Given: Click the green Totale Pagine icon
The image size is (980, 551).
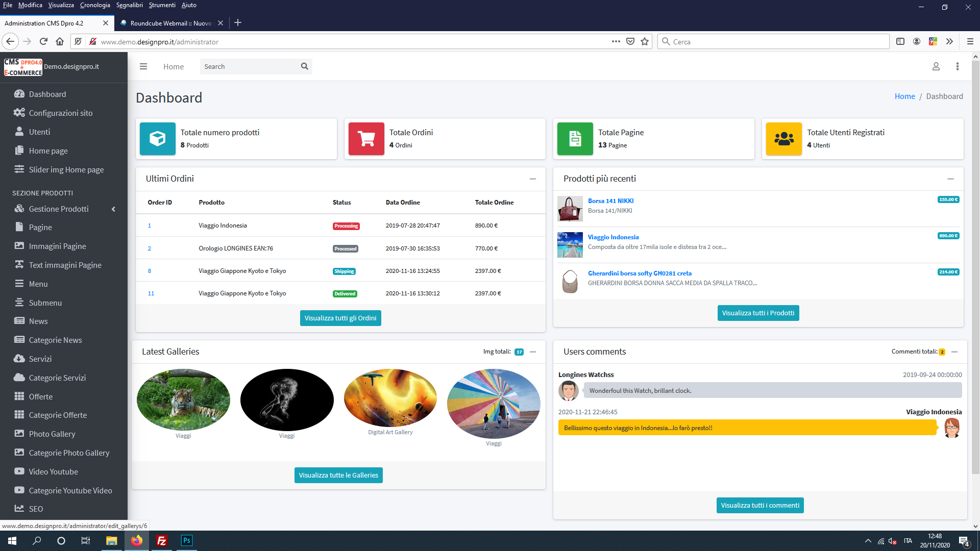Looking at the screenshot, I should [x=575, y=139].
